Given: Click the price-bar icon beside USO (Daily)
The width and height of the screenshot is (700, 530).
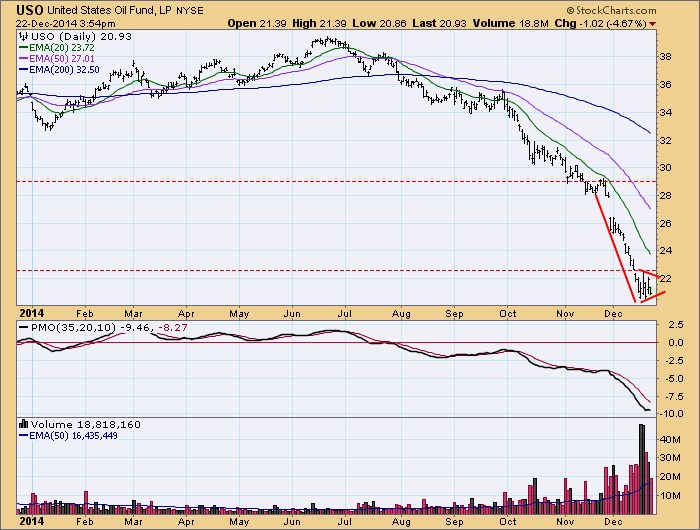Looking at the screenshot, I should pos(24,37).
